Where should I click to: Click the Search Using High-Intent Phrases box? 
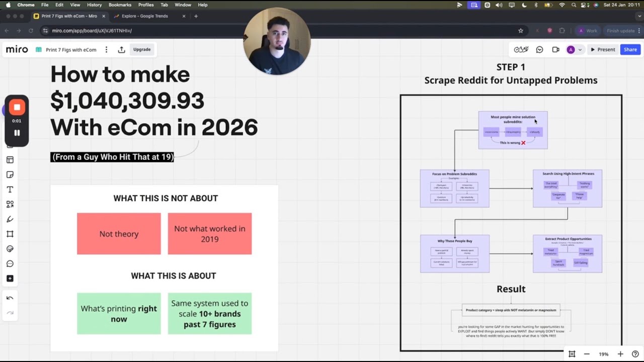click(x=568, y=189)
